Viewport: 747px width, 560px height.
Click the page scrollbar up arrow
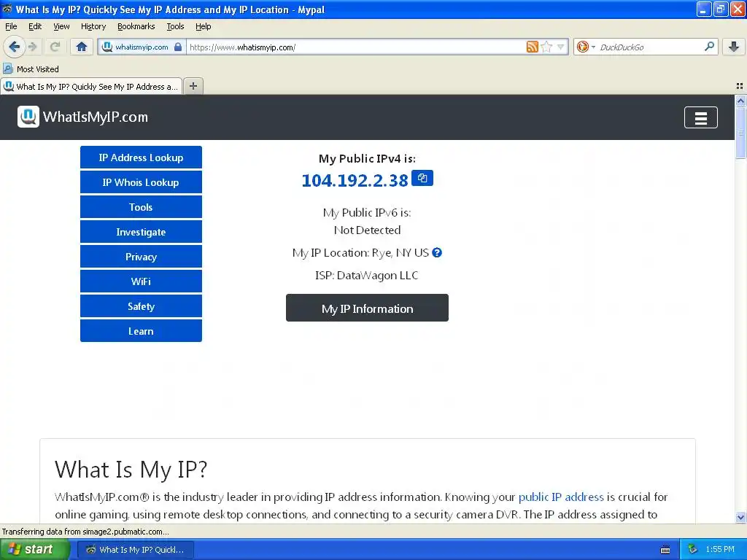point(740,101)
